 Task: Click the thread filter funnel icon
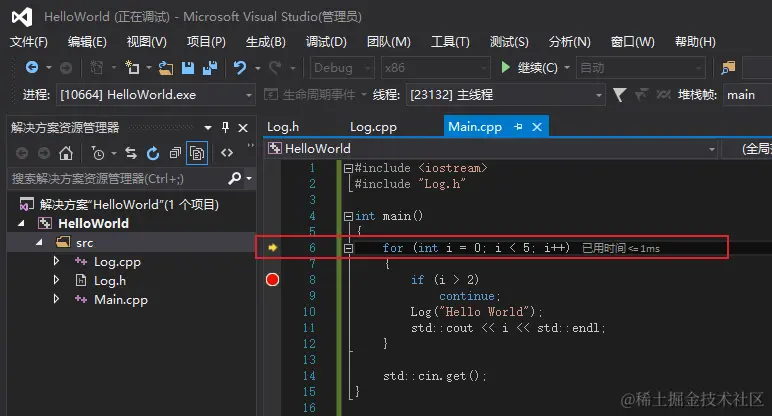click(619, 95)
